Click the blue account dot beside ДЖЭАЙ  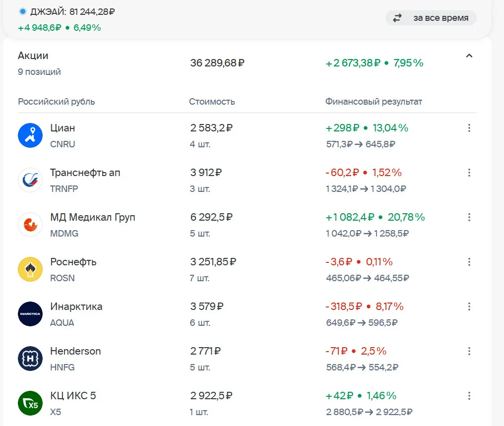coord(22,11)
